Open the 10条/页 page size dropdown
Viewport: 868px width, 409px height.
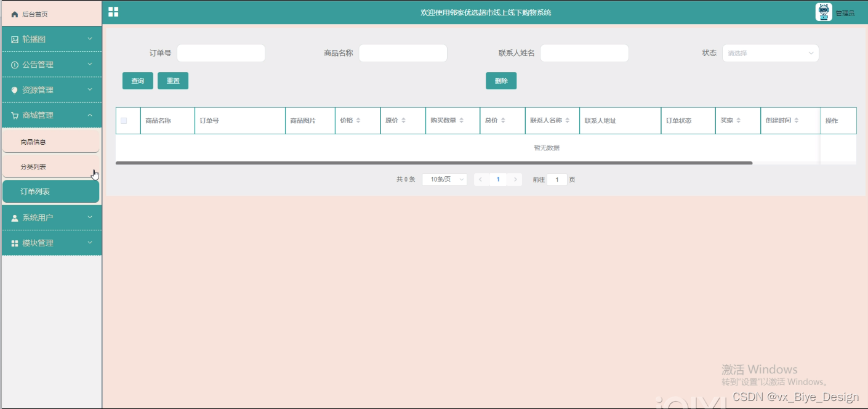(444, 179)
